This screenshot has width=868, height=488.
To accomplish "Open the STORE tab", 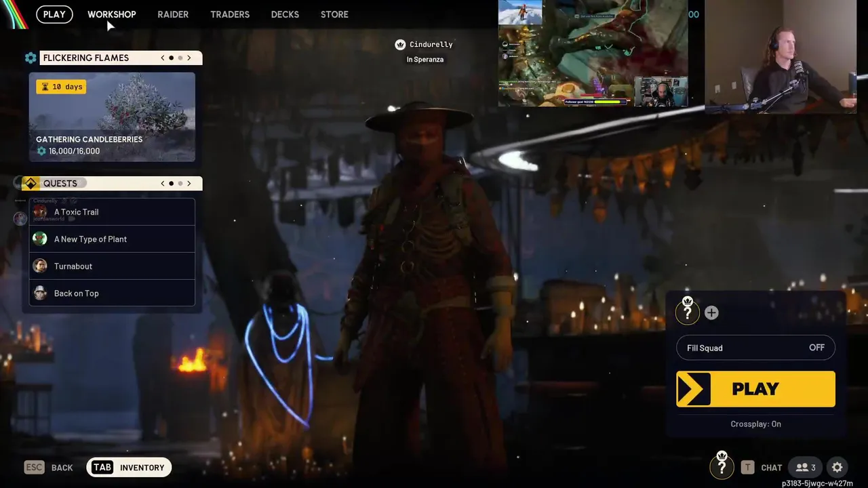I will (334, 14).
